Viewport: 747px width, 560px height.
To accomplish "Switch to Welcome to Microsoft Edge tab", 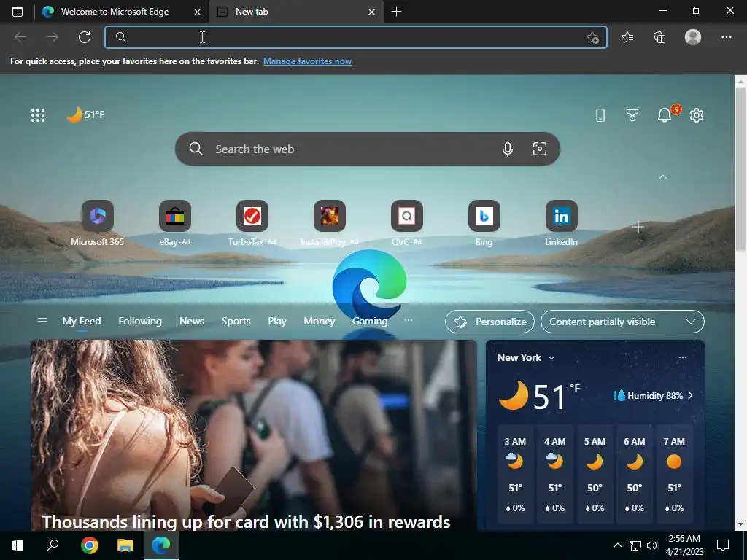I will click(x=115, y=12).
